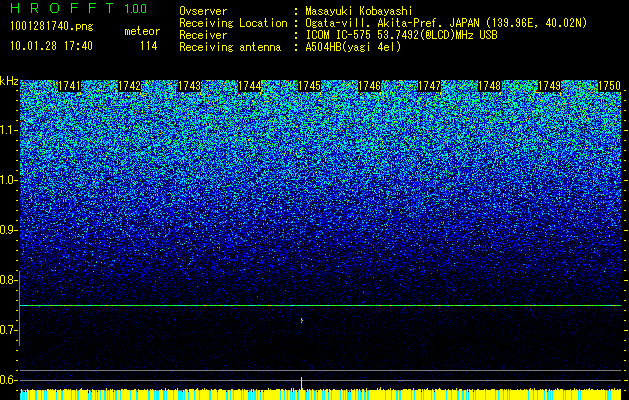Select the observer name Masayuki Kobayashi
Viewport: 629px width, 400px height.
point(359,11)
